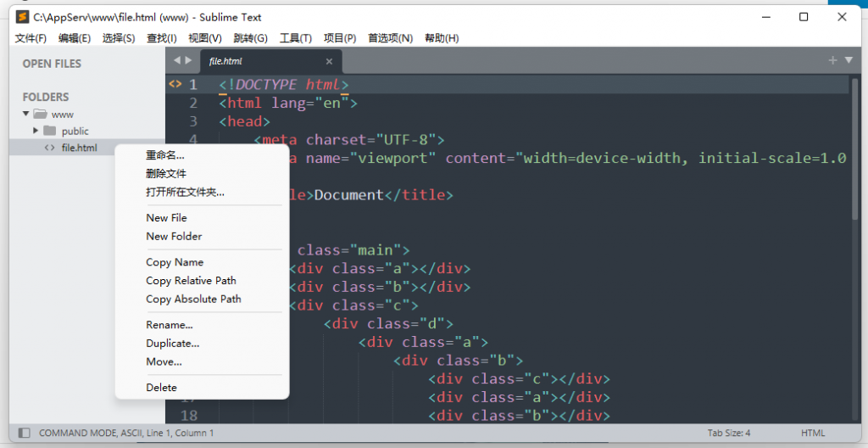Select New File in context menu
Viewport: 868px width, 448px height.
tap(166, 218)
